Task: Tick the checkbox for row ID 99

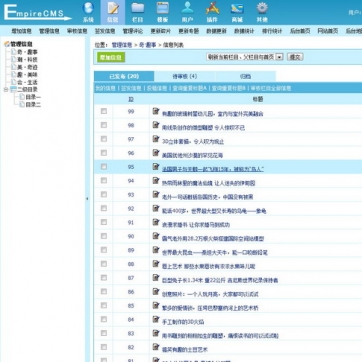Action: point(104,111)
